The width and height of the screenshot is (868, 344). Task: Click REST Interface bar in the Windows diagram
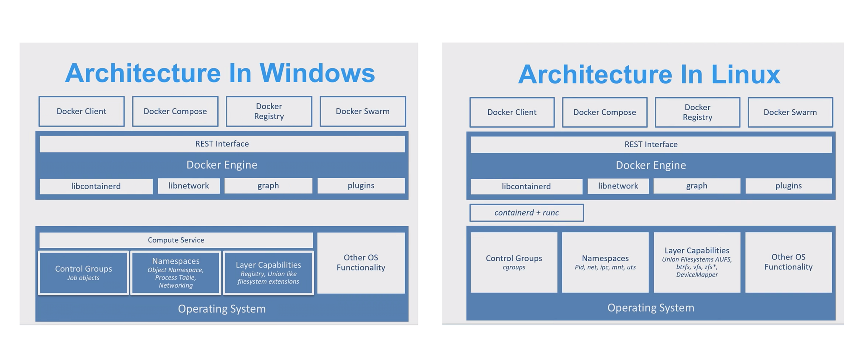222,144
